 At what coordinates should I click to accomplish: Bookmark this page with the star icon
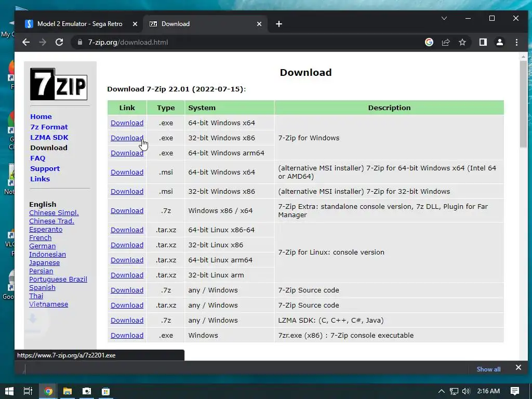click(462, 42)
